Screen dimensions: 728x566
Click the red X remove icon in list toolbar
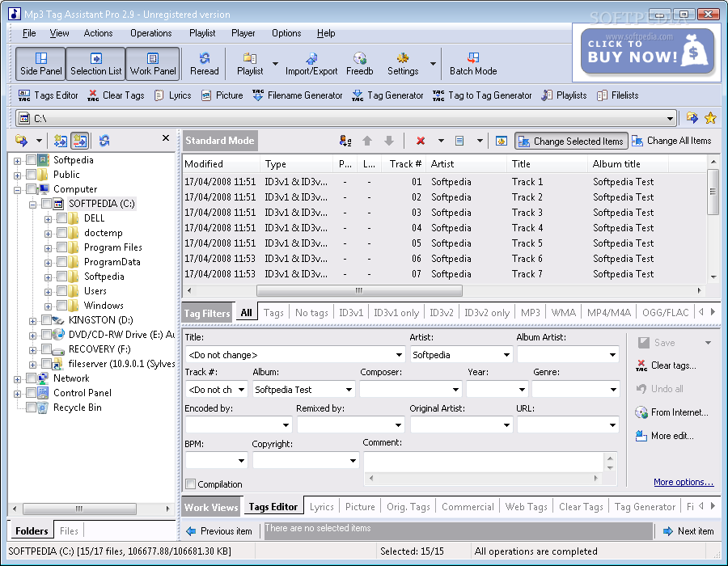point(421,141)
